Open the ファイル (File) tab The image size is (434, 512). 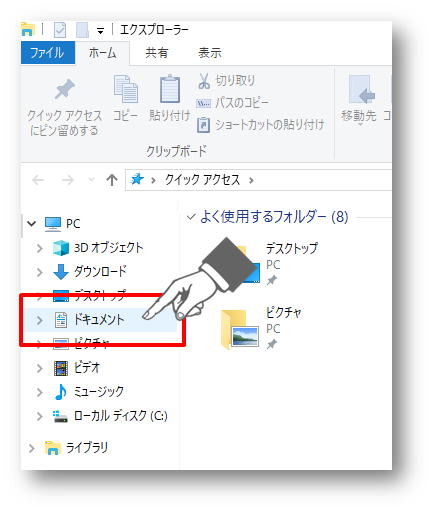(x=48, y=53)
